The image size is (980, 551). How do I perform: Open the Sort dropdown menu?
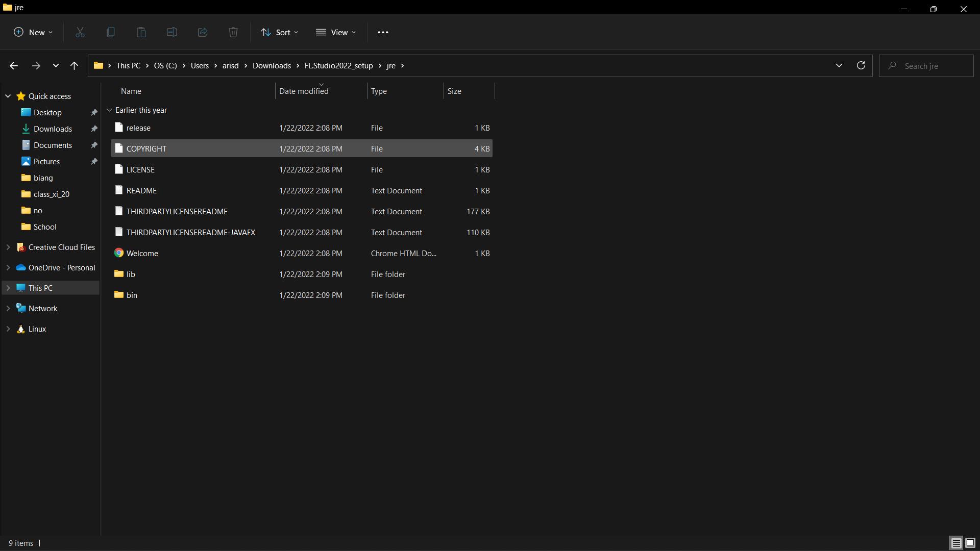pos(279,32)
